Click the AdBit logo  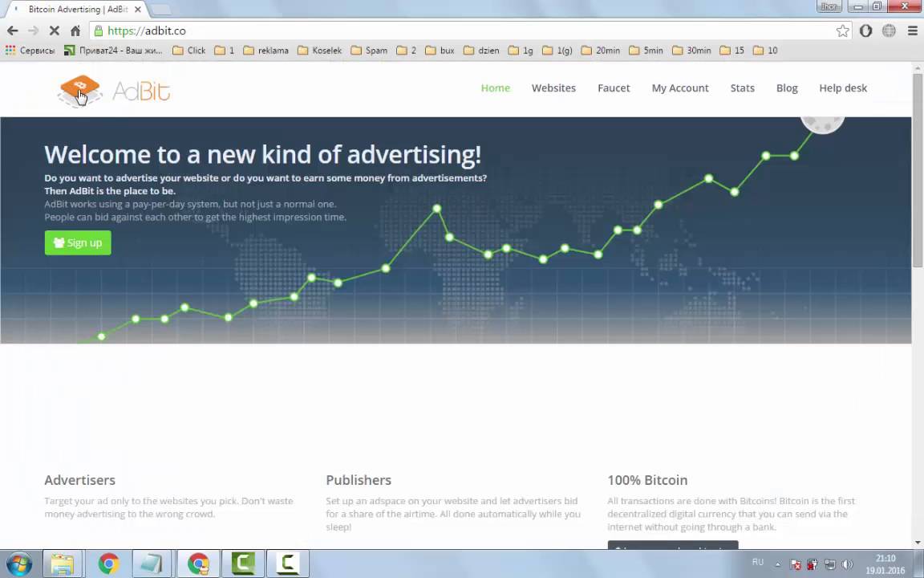pyautogui.click(x=114, y=91)
